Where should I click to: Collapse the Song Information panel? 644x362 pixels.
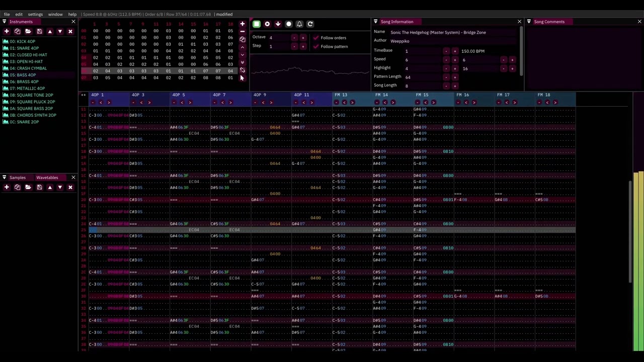375,22
